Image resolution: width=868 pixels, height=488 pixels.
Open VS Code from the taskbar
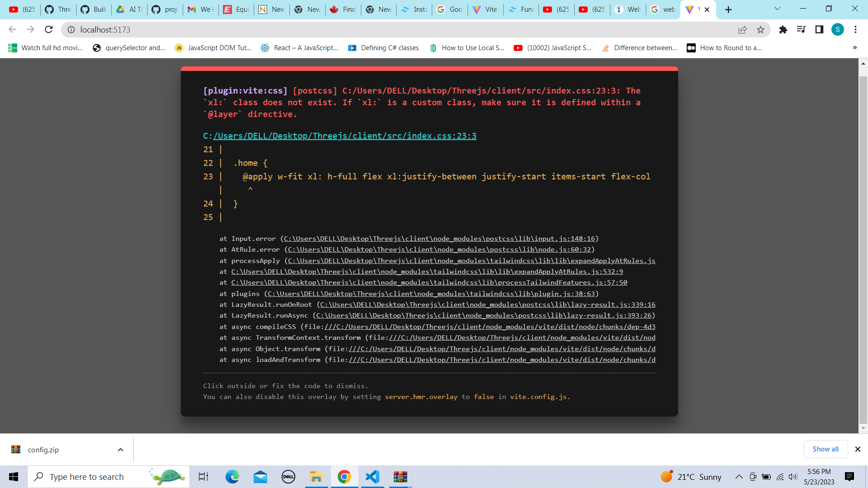(x=372, y=476)
